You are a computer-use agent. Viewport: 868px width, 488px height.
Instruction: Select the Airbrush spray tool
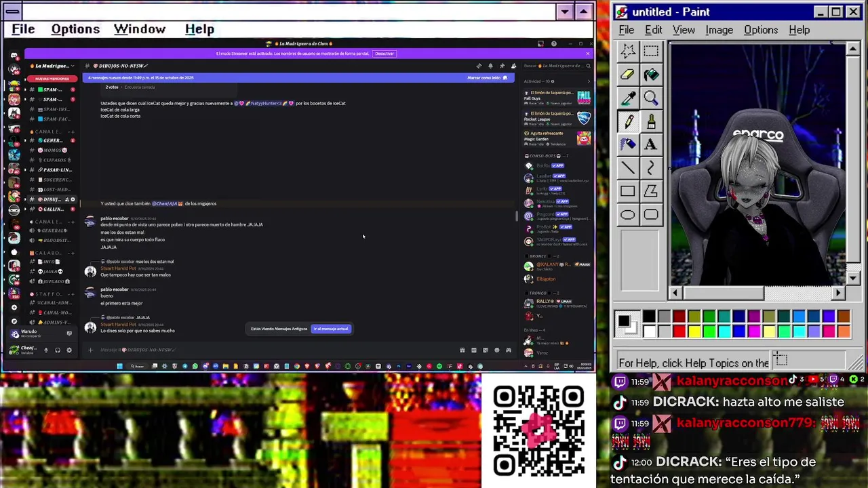coord(627,144)
